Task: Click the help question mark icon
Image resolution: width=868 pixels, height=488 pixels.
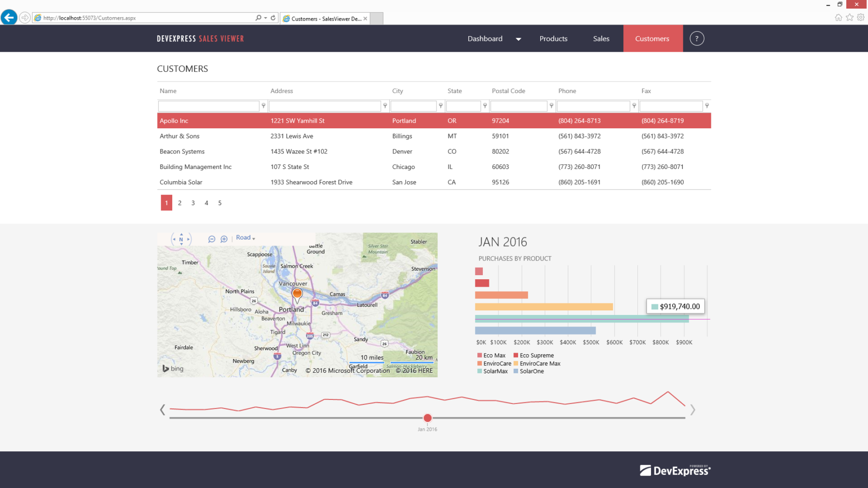Action: 697,38
